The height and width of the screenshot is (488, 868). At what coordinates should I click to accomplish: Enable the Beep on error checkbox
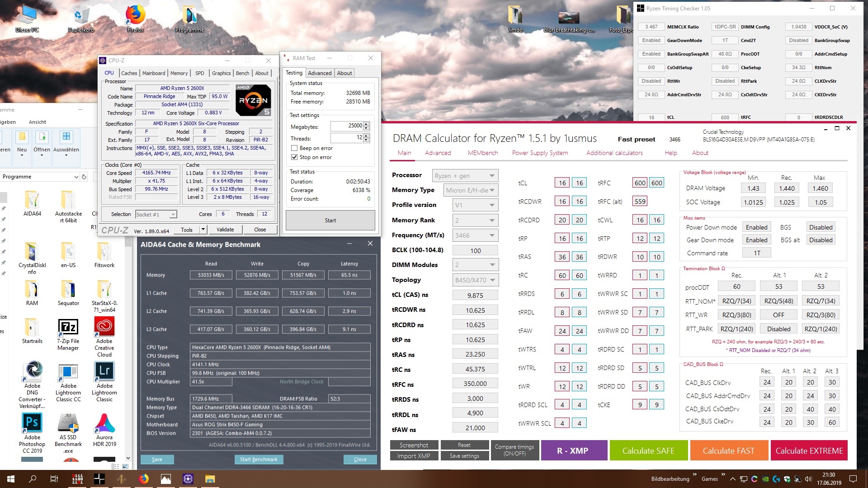(x=294, y=148)
